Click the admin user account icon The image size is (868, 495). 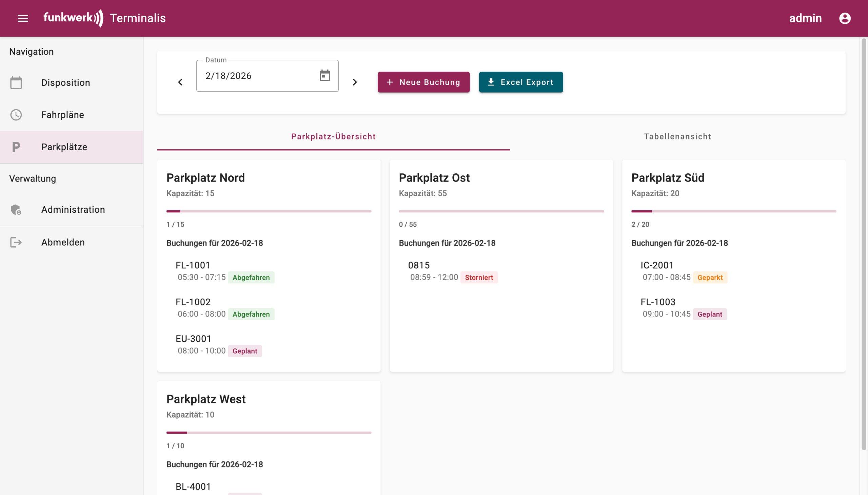pos(845,18)
